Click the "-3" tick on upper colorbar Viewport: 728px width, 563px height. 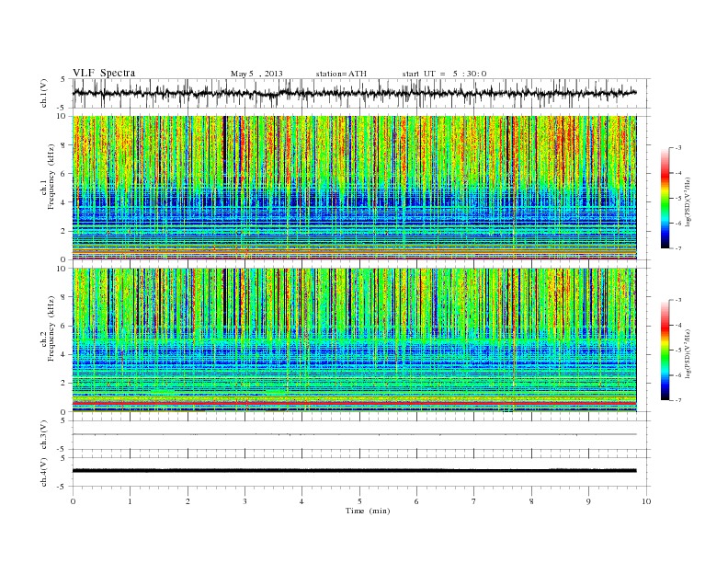pos(677,148)
